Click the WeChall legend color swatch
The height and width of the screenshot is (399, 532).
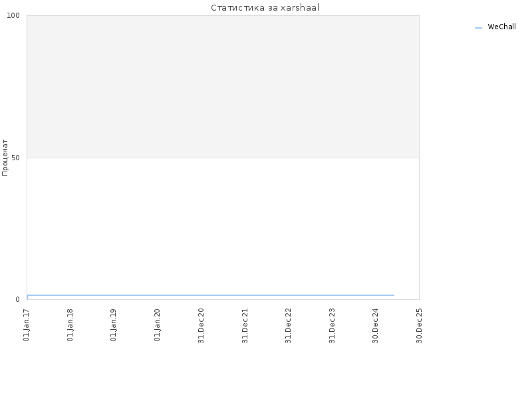pos(478,28)
